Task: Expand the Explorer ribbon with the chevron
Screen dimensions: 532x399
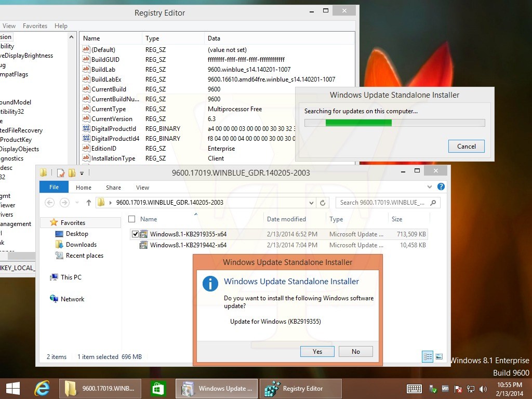Action: [x=430, y=187]
